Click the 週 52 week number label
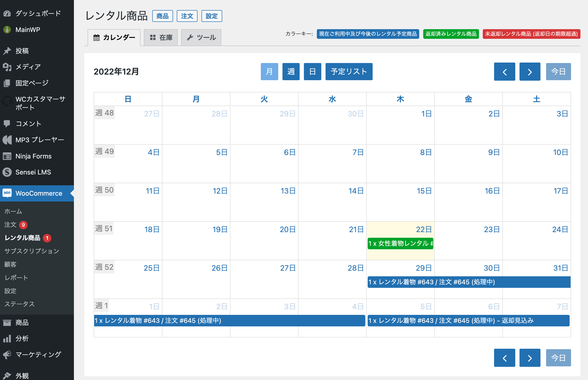588x380 pixels. pyautogui.click(x=104, y=267)
